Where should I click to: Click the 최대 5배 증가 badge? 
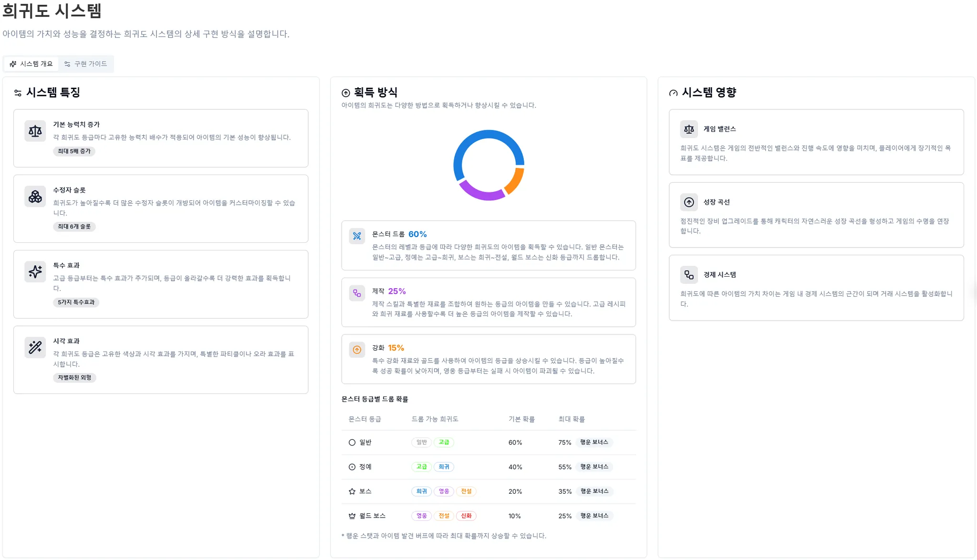pos(74,151)
